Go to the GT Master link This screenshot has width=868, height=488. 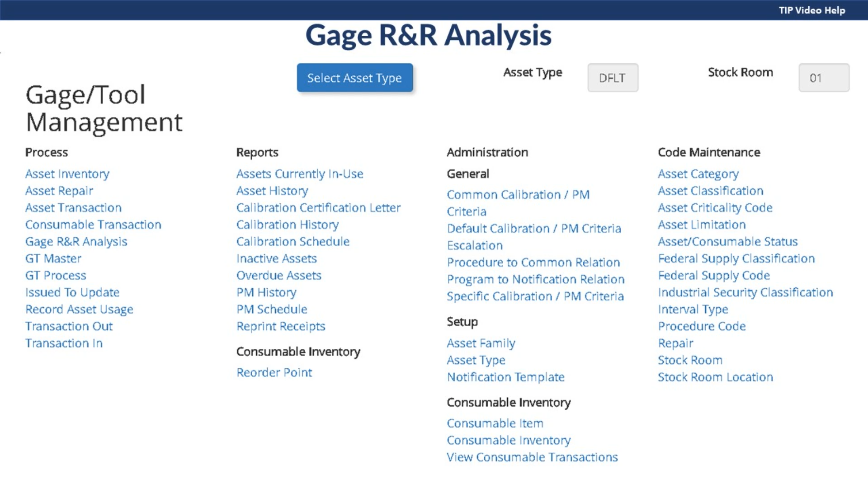click(x=53, y=258)
